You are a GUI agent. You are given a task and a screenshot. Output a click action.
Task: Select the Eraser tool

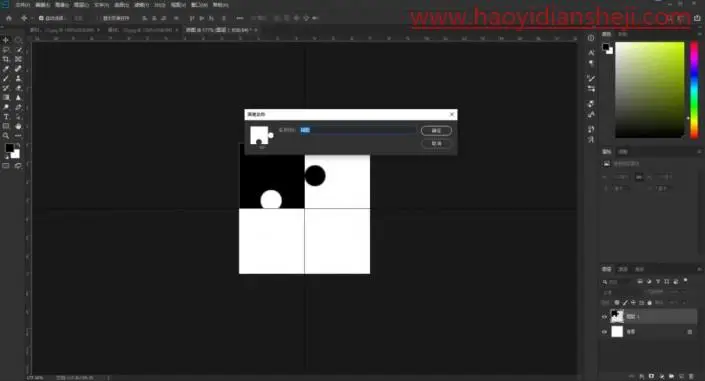(18, 88)
